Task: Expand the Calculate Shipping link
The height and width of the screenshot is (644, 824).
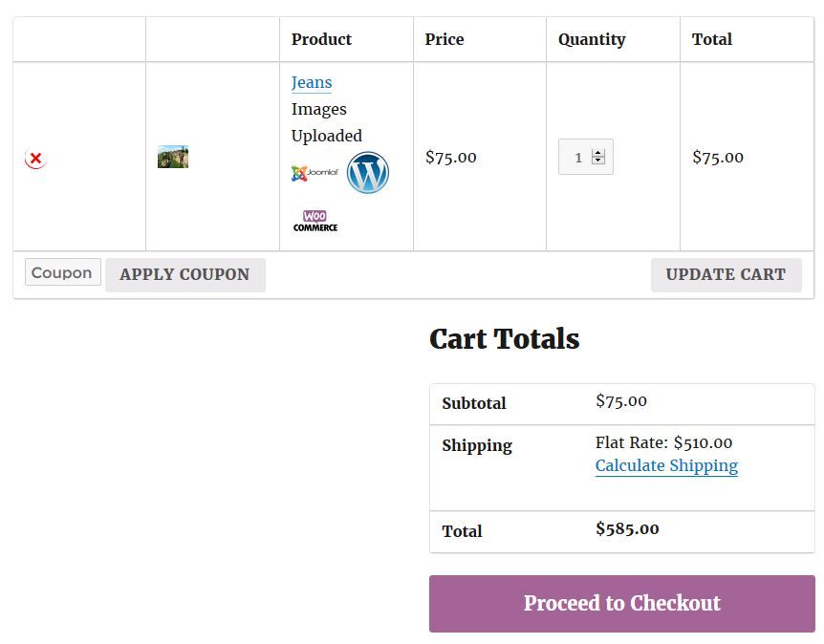Action: click(666, 465)
